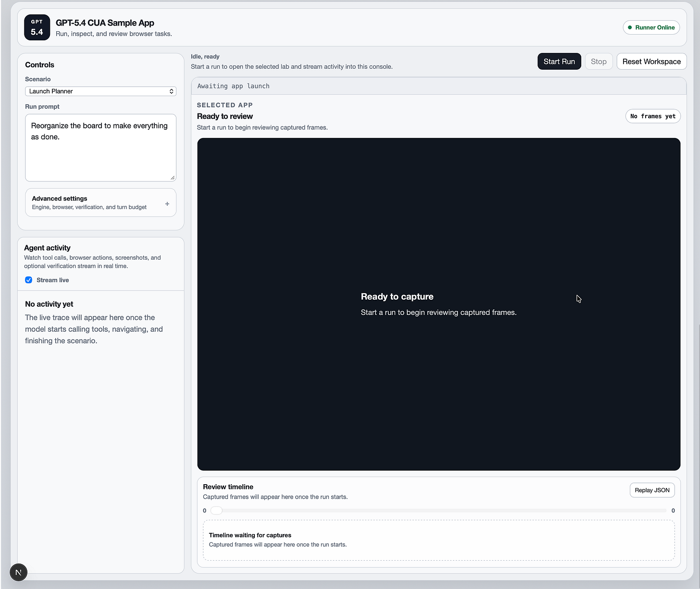
Task: Click the Reset Workspace button
Action: (x=651, y=62)
